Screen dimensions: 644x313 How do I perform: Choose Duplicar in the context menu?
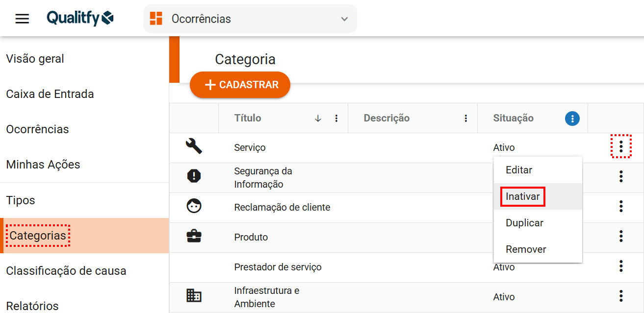tap(524, 223)
